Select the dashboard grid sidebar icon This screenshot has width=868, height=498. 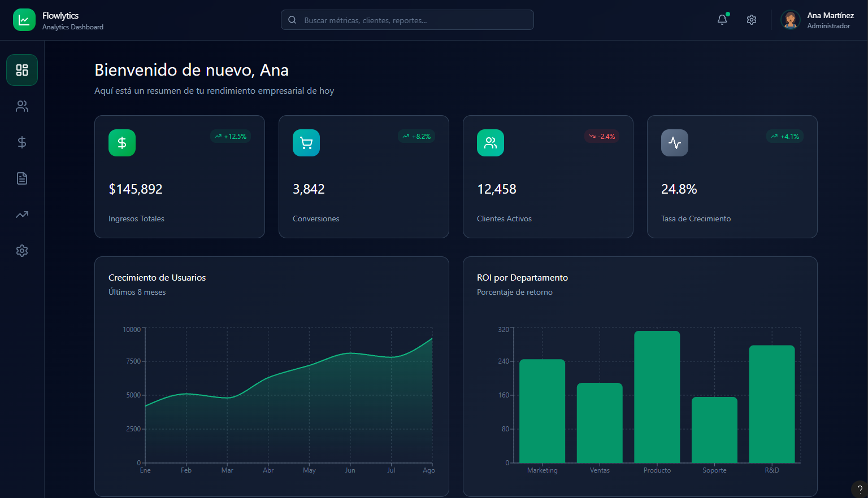tap(22, 70)
